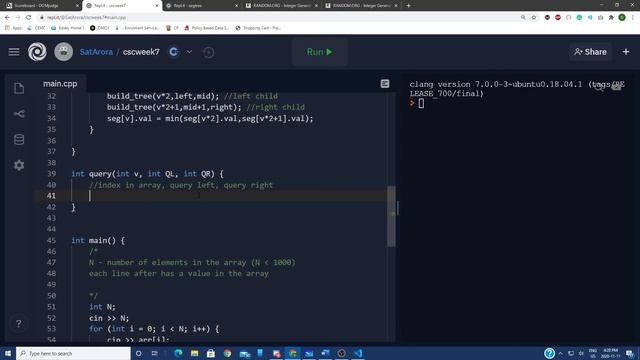Expand the system tray hidden icons chevron

point(560,353)
